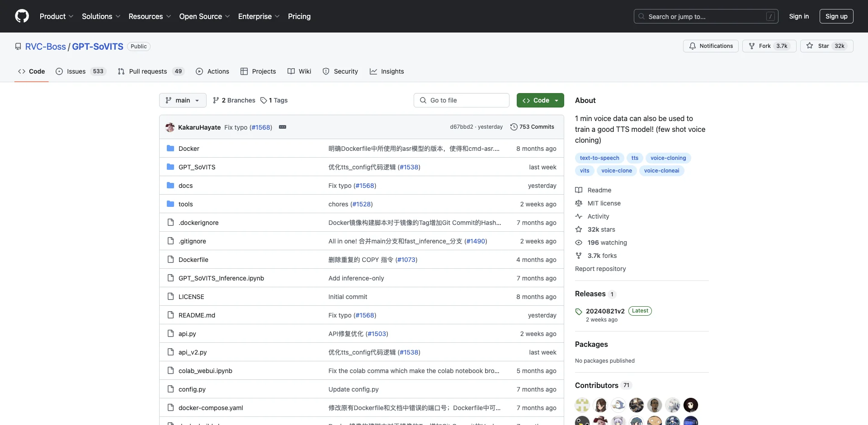Select the tts topic tag
The height and width of the screenshot is (425, 868).
coord(635,158)
